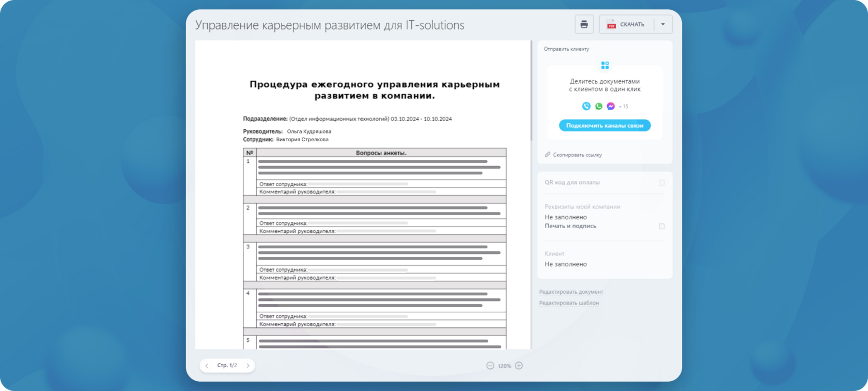This screenshot has width=868, height=391.
Task: Click 'Ответ сотрудника:' in question 1 row
Action: (x=283, y=184)
